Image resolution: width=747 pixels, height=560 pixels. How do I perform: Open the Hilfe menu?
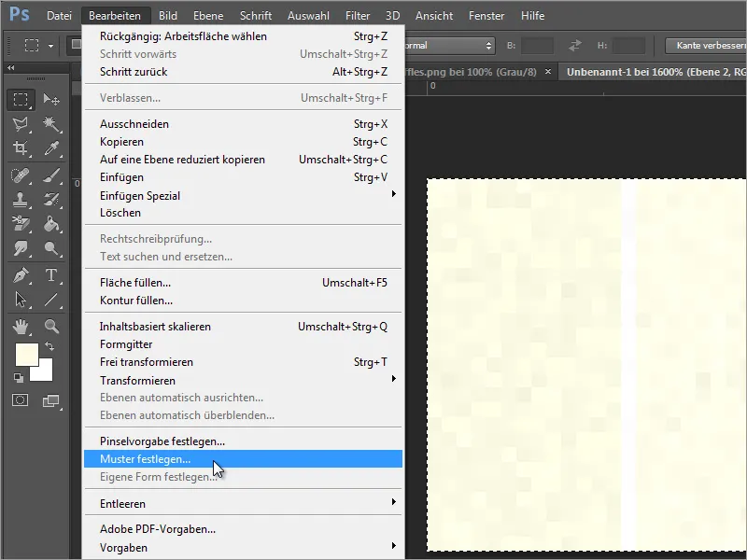tap(532, 16)
